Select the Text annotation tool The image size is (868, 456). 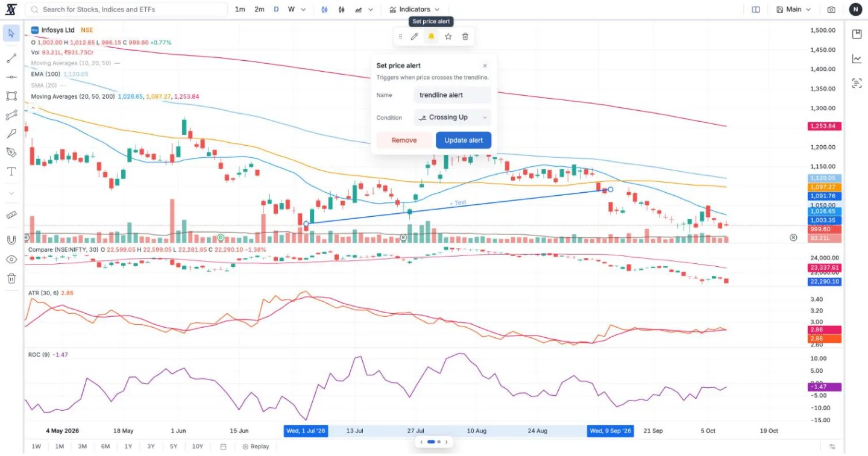click(x=11, y=172)
